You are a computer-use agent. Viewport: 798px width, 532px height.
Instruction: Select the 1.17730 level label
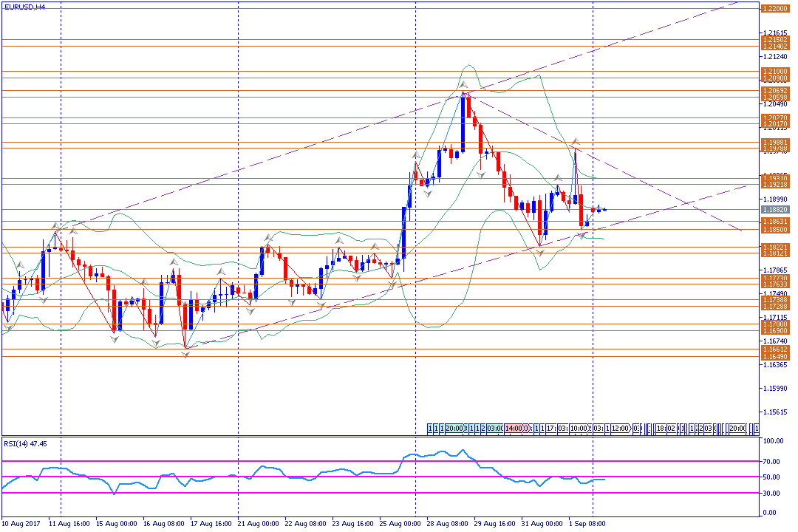[x=776, y=278]
